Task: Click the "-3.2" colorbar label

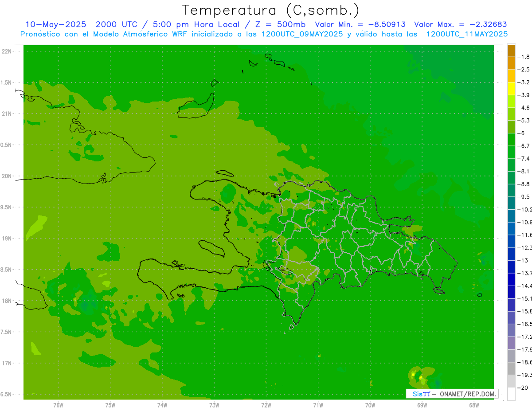Action: pyautogui.click(x=524, y=82)
